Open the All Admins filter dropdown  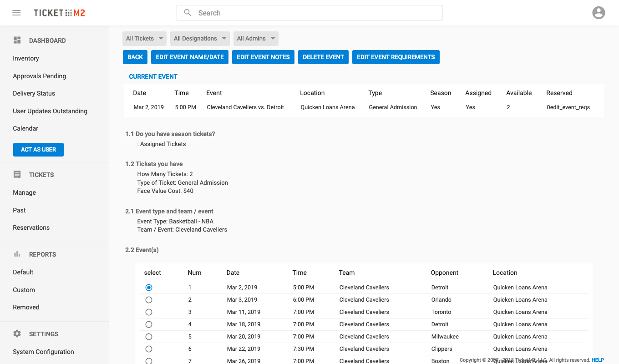click(x=256, y=39)
